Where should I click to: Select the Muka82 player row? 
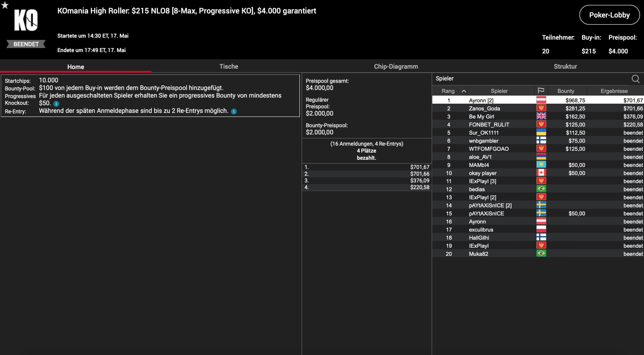(478, 254)
